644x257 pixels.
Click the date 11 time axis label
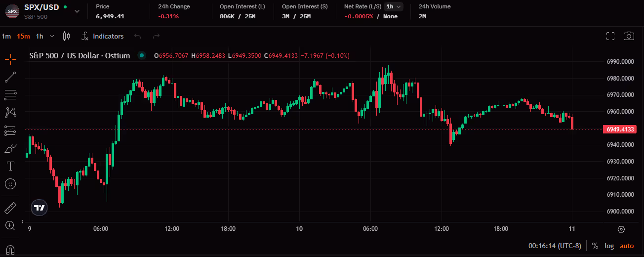572,229
